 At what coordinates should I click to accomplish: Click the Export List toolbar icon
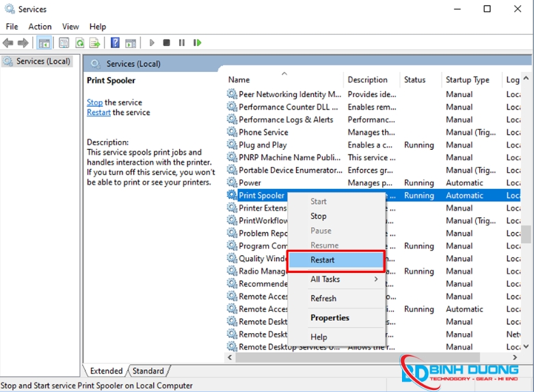pos(94,42)
